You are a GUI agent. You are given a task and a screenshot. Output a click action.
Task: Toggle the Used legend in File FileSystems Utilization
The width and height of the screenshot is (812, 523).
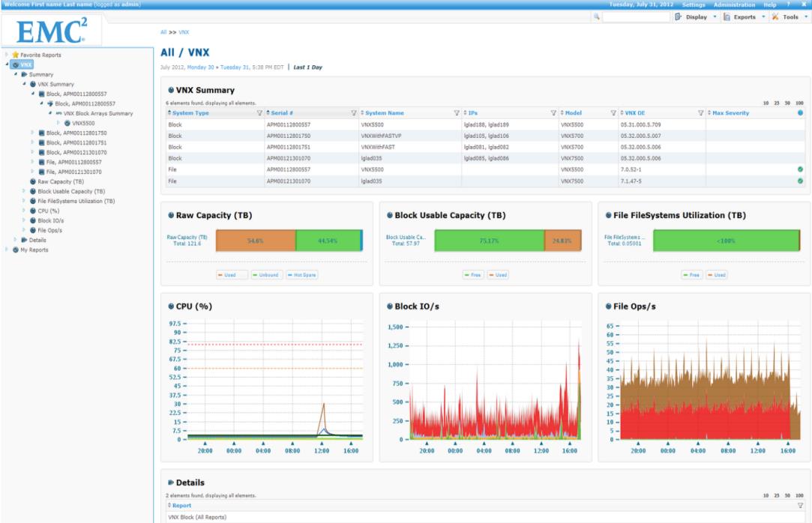tap(717, 275)
